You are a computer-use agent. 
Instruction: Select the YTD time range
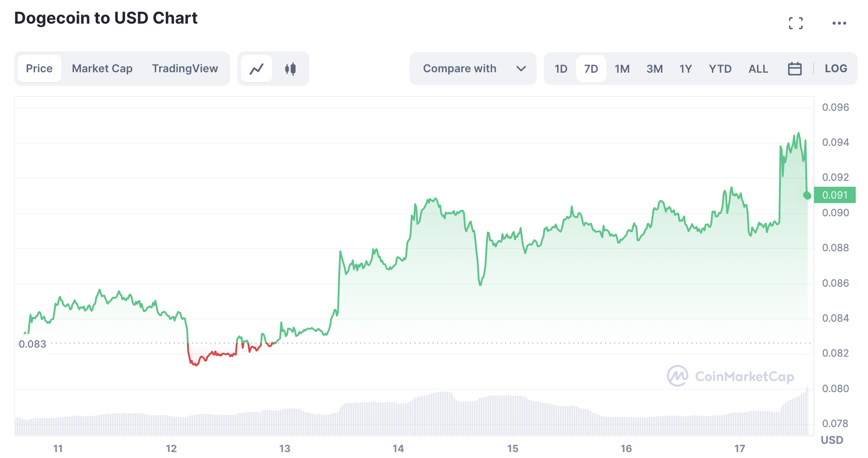(720, 69)
